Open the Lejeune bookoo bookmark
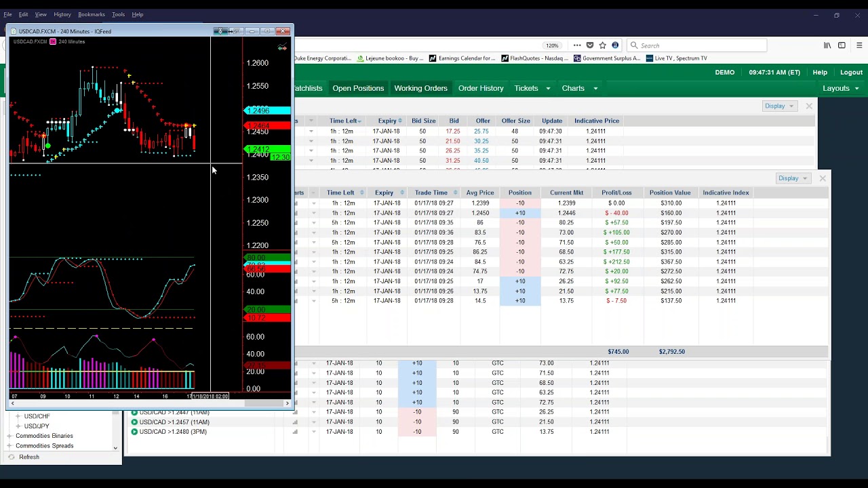The image size is (868, 488). pyautogui.click(x=390, y=58)
